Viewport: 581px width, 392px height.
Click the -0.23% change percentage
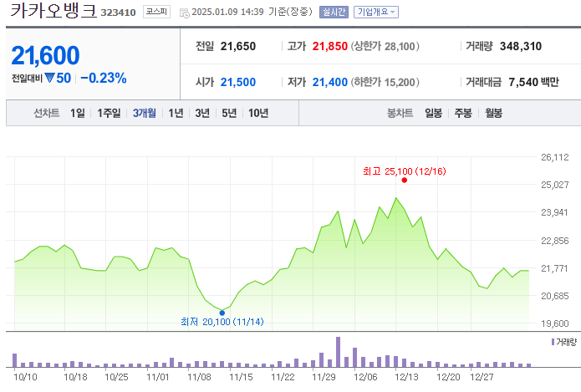[x=104, y=78]
